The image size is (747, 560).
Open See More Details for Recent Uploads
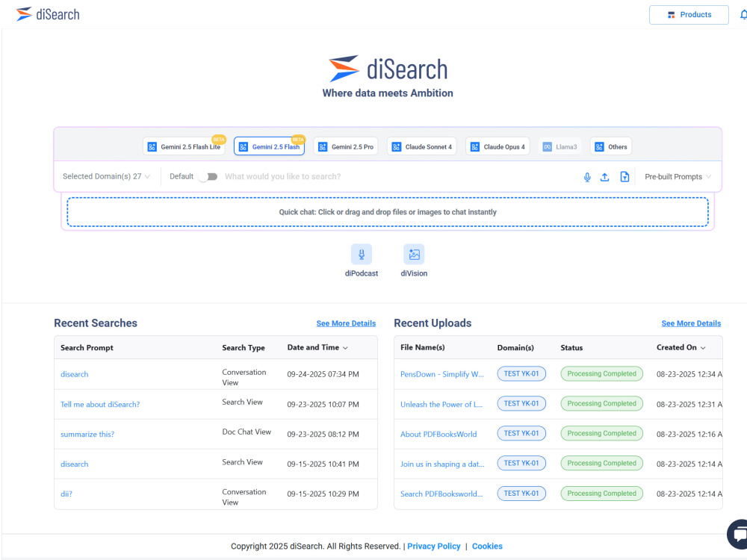[691, 323]
